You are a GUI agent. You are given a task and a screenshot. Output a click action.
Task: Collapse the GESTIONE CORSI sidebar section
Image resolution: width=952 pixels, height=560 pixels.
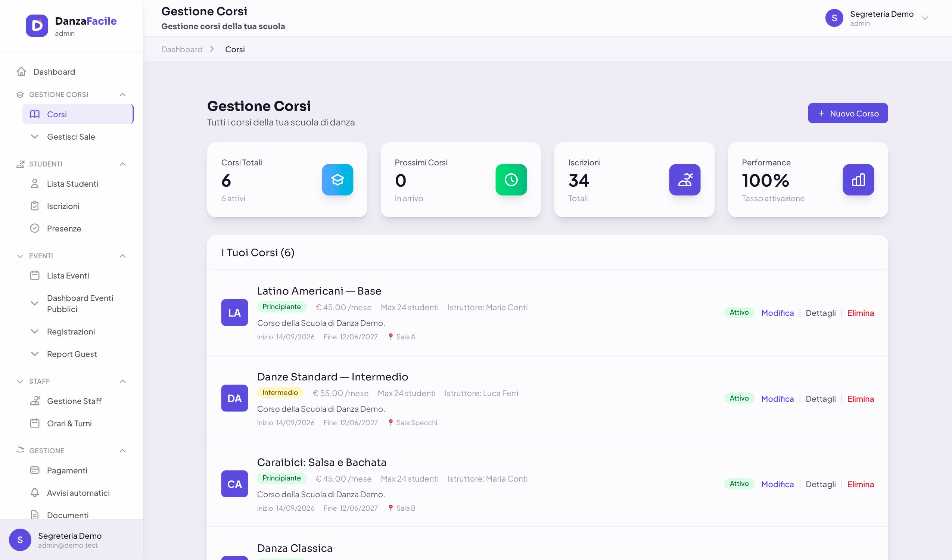point(122,94)
